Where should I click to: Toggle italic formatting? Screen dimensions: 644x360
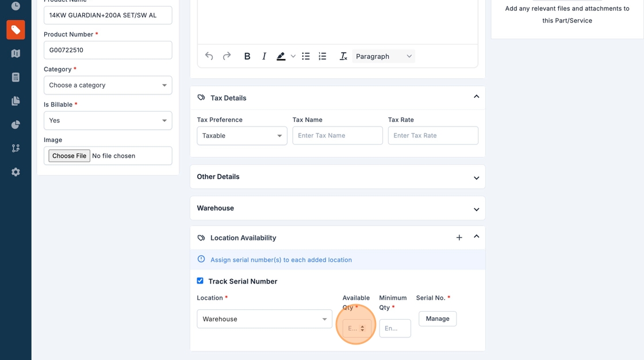264,56
